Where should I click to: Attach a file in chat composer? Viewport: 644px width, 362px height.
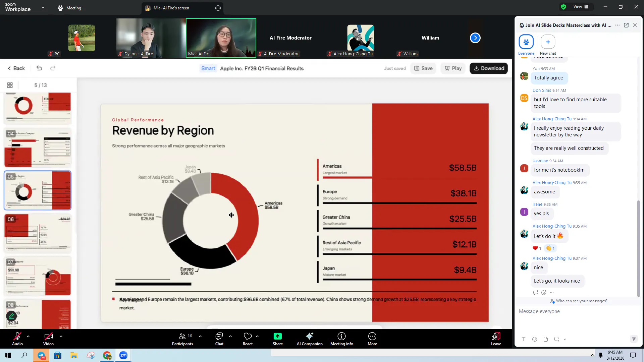546,339
